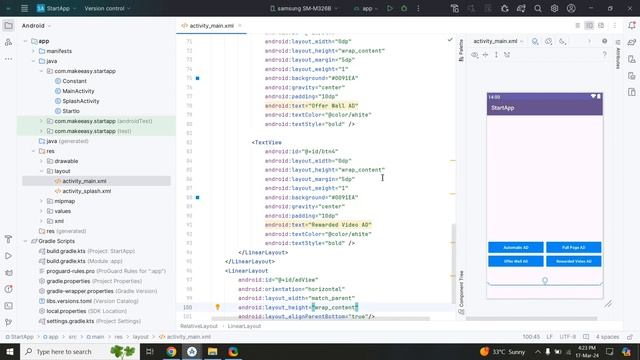640x360 pixels.
Task: Open activity_splash.xml in project tree
Action: 87,191
